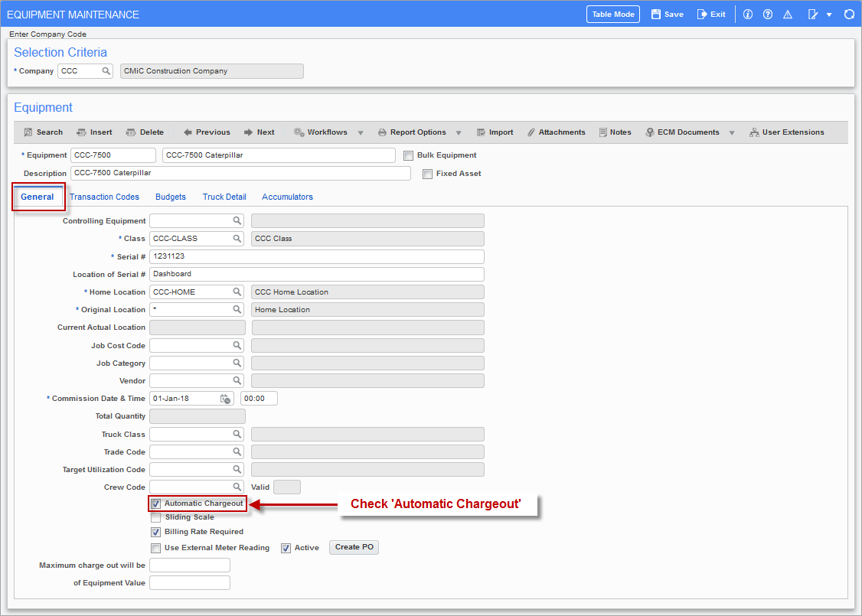862x616 pixels.
Task: Open User Extensions
Action: tap(787, 132)
